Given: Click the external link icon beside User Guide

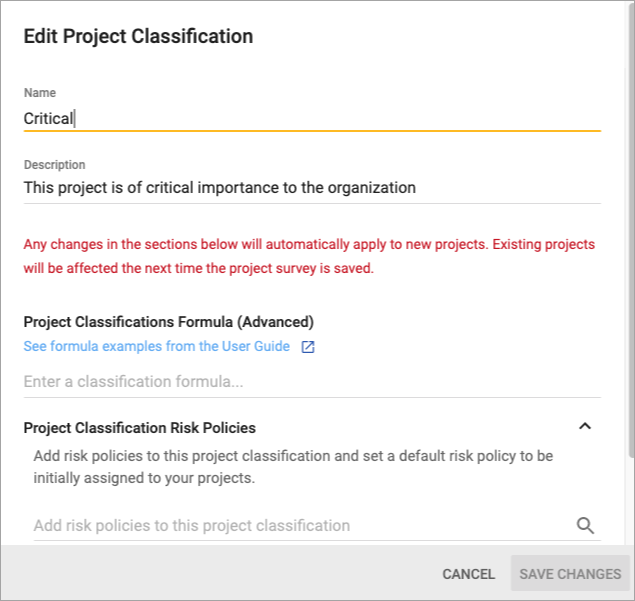Looking at the screenshot, I should point(308,347).
